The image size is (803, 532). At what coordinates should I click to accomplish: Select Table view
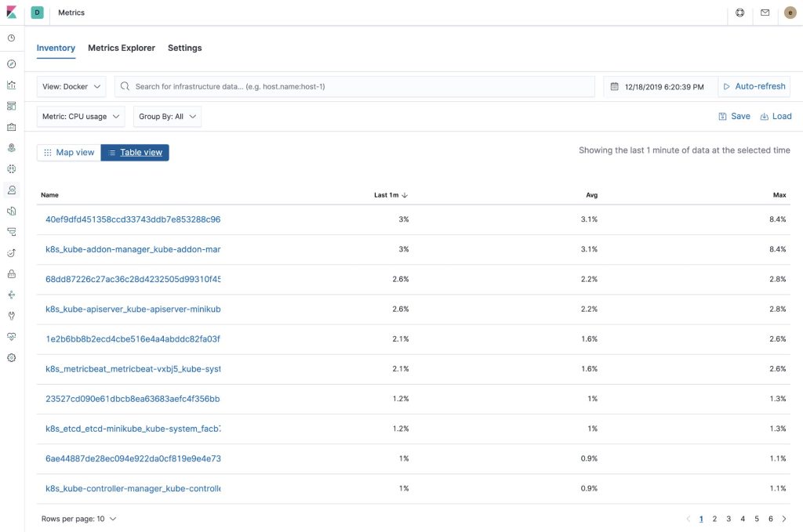click(x=135, y=153)
